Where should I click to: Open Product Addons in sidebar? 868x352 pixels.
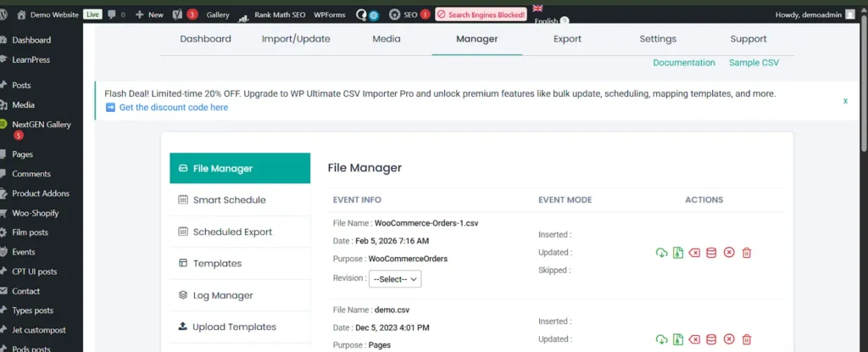[x=42, y=193]
